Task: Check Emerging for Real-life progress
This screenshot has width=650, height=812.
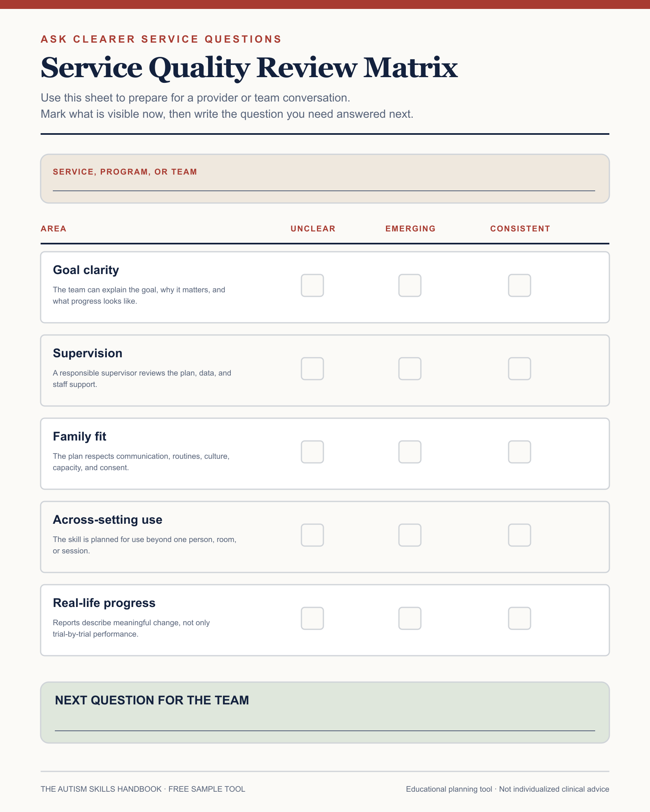Action: (410, 618)
